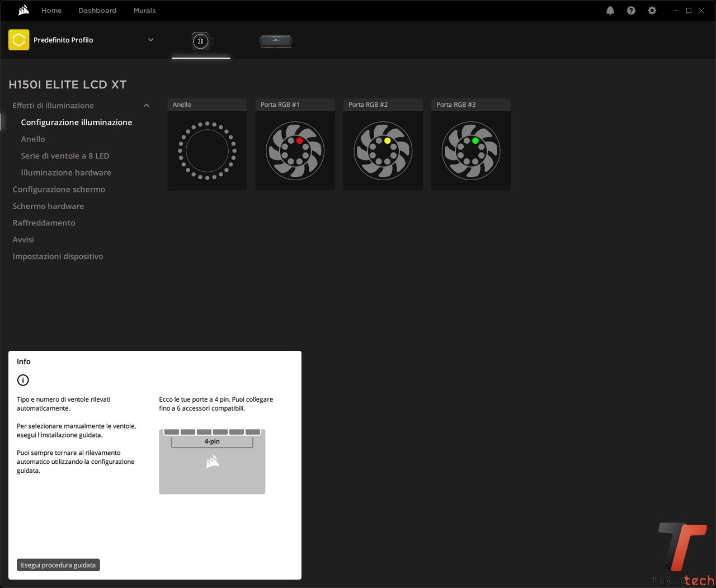The width and height of the screenshot is (716, 588).
Task: Expand the Predefinito Profilo dropdown
Action: pyautogui.click(x=150, y=40)
